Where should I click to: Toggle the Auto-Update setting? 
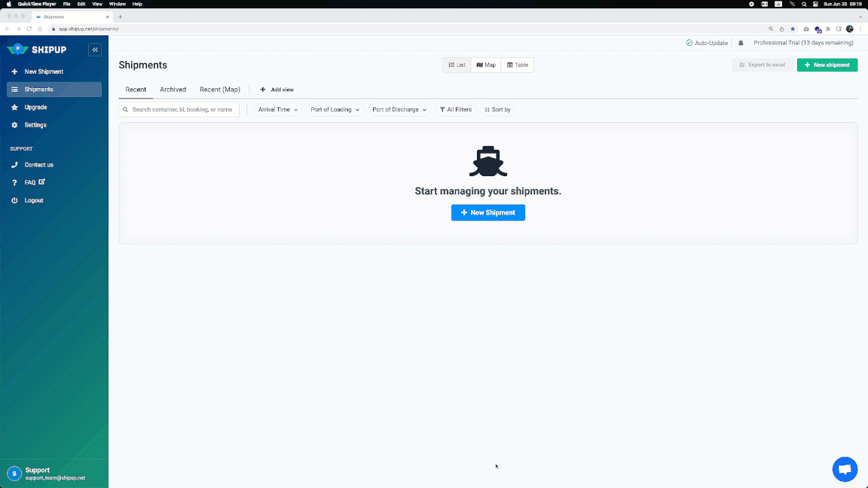point(707,43)
